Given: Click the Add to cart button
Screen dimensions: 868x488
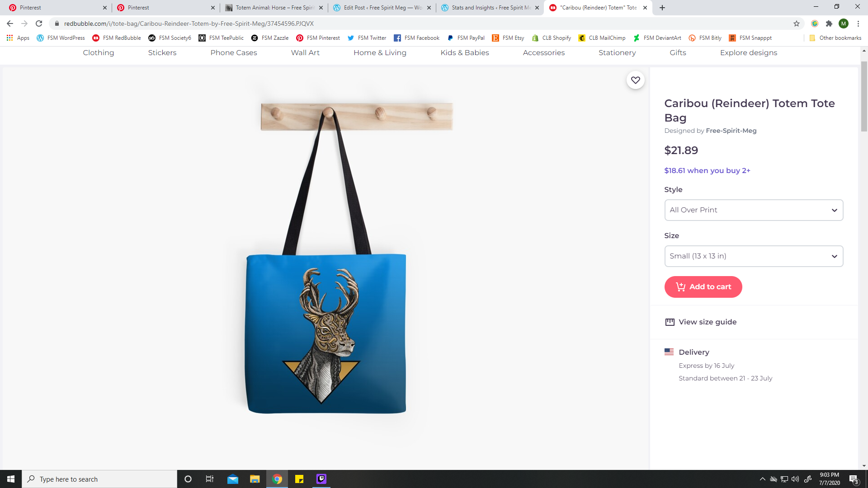Looking at the screenshot, I should [x=703, y=287].
